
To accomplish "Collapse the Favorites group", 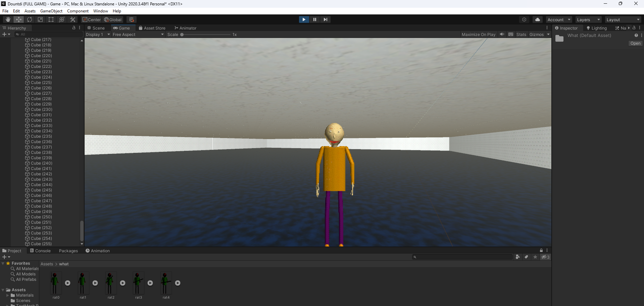I will [3, 263].
